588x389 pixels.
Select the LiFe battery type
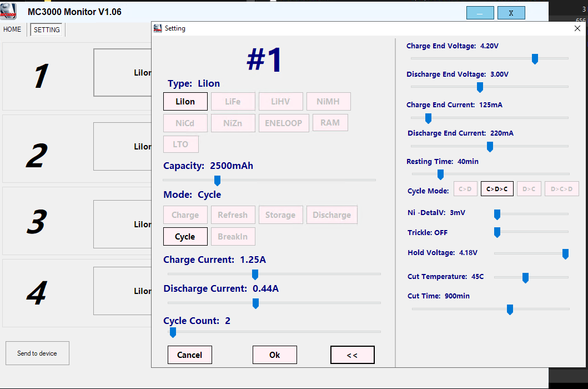(x=233, y=101)
